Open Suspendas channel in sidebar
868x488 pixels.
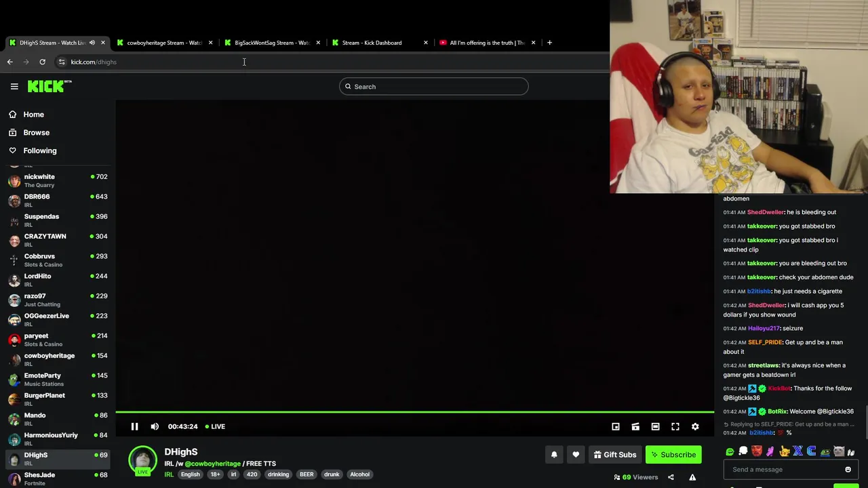click(58, 220)
